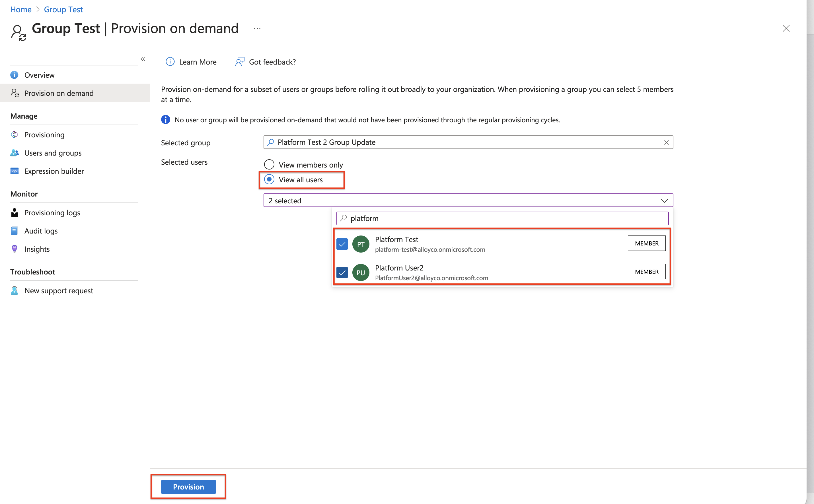Click the Overview info icon in sidebar

coord(14,75)
